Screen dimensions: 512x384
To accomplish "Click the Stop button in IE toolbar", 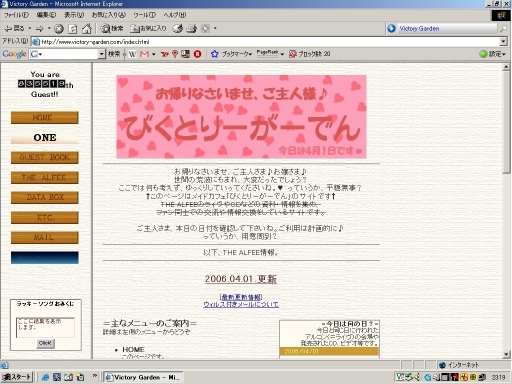I will pyautogui.click(x=59, y=29).
